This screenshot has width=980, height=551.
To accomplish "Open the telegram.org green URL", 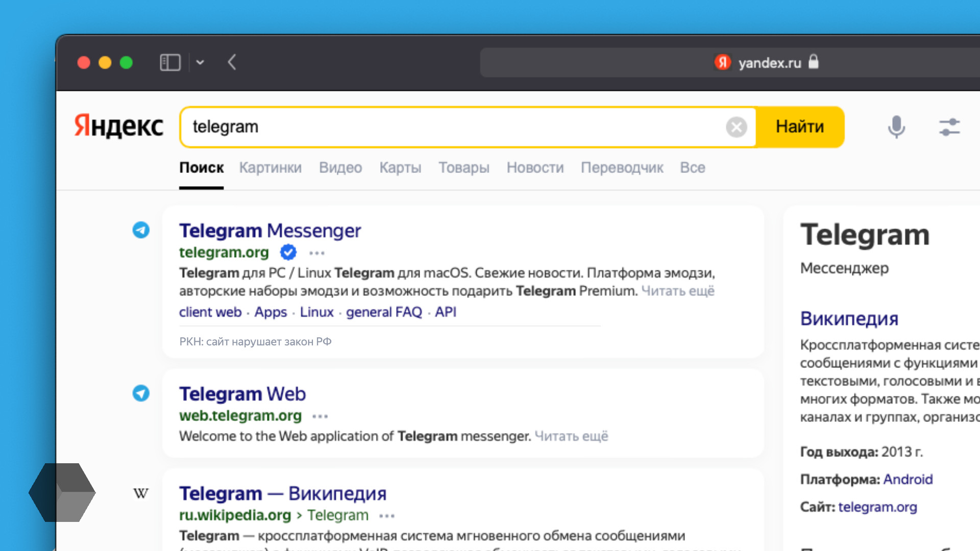I will [224, 252].
